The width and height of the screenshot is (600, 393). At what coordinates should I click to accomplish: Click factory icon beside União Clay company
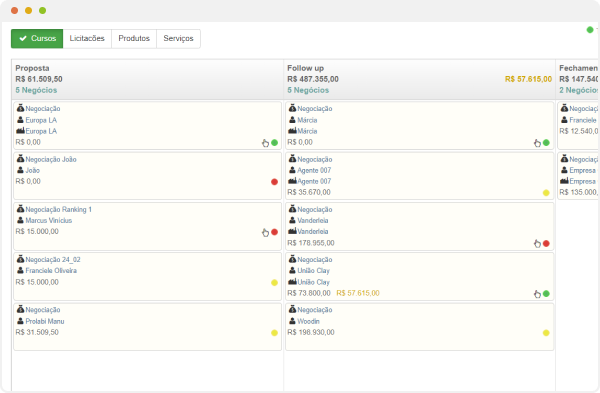point(292,281)
